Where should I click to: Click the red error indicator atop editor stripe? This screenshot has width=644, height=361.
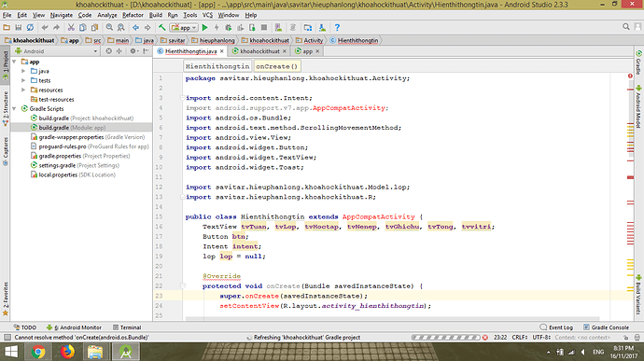pos(630,76)
